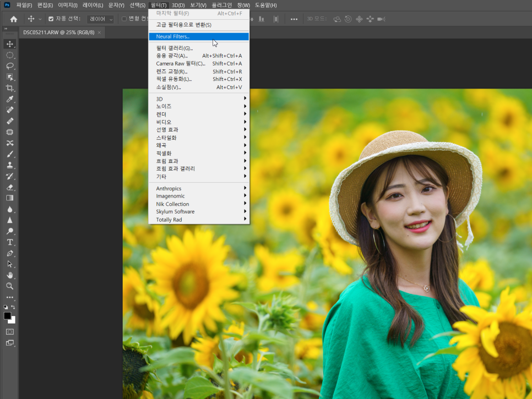This screenshot has width=532, height=399.
Task: Click the Home icon in options bar
Action: point(14,19)
